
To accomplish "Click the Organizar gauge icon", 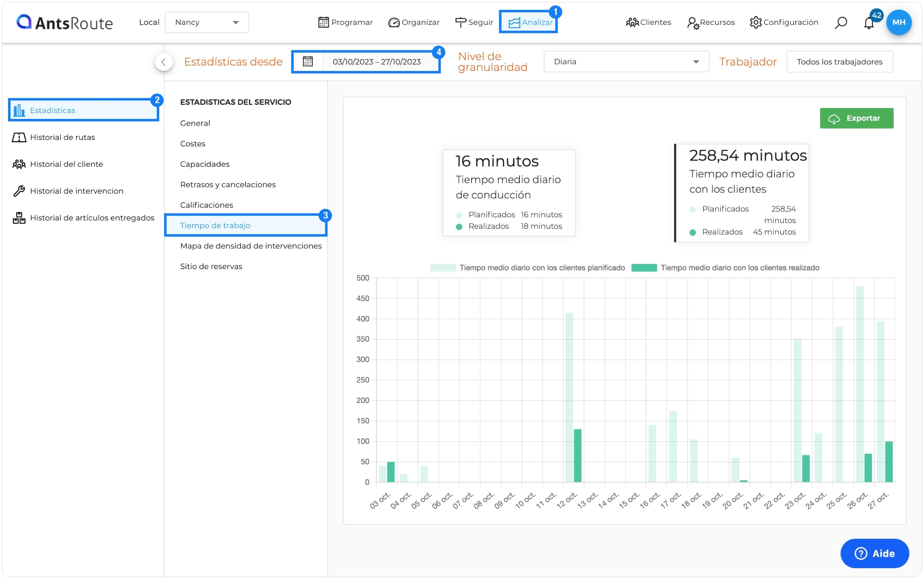I will tap(394, 23).
